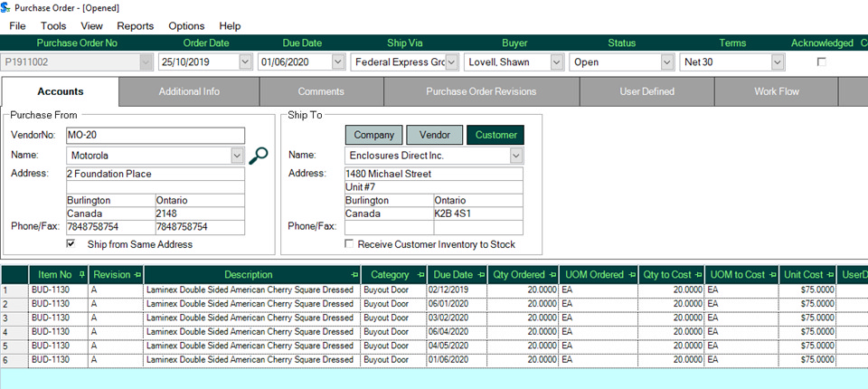Expand the Terms dropdown showing Net 30
This screenshot has width=868, height=389.
777,62
